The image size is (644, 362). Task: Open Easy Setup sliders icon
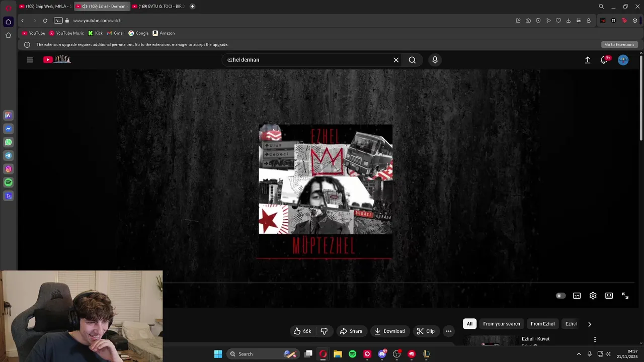point(579,21)
